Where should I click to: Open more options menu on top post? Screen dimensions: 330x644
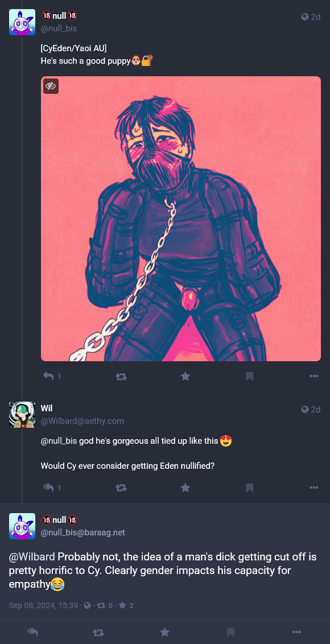pyautogui.click(x=314, y=376)
